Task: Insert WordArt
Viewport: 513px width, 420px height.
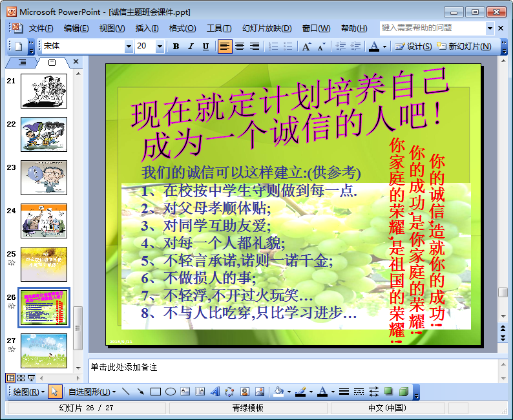Action: (x=215, y=392)
